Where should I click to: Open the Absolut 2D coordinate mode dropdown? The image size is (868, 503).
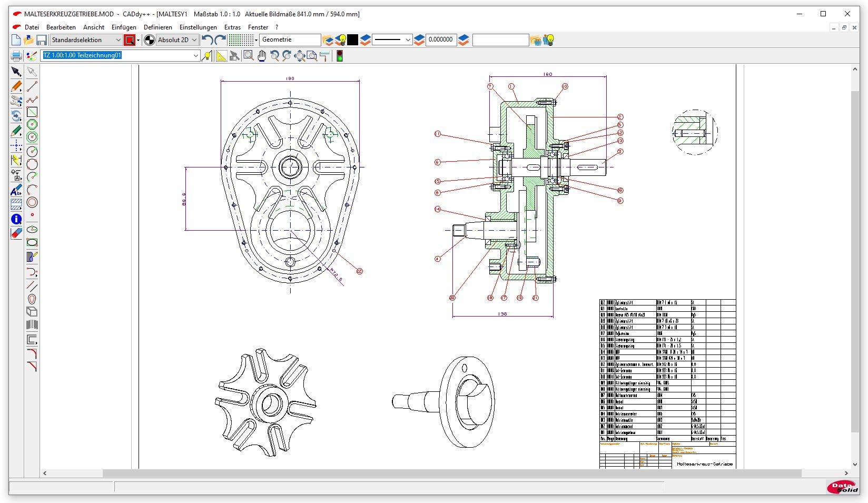194,40
